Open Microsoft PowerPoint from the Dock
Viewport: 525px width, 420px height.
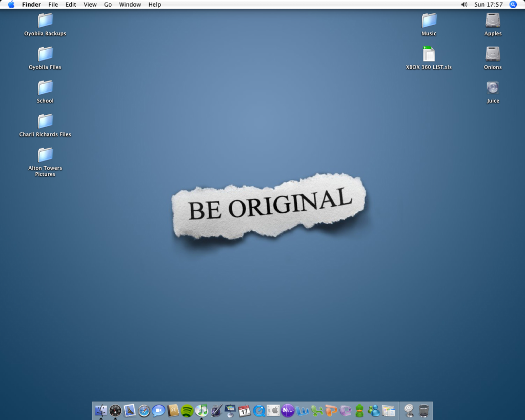click(x=331, y=410)
